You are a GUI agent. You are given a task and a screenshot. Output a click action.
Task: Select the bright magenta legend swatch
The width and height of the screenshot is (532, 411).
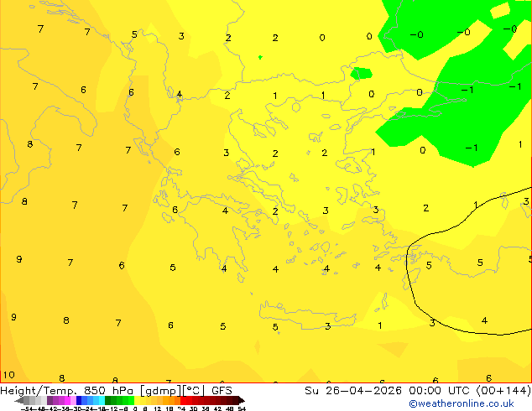tap(67, 400)
